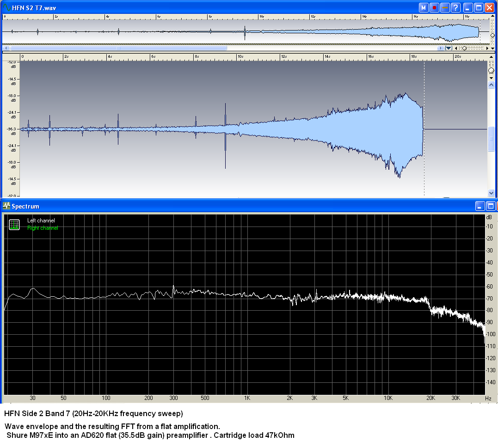498x448 pixels.
Task: Click main waveform vertical scrollbar thumb
Action: (x=492, y=139)
